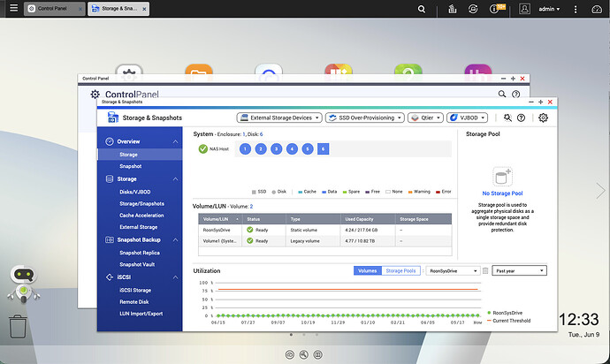610x364 pixels.
Task: Select the Volume1 (System) legacy volume row
Action: click(324, 240)
